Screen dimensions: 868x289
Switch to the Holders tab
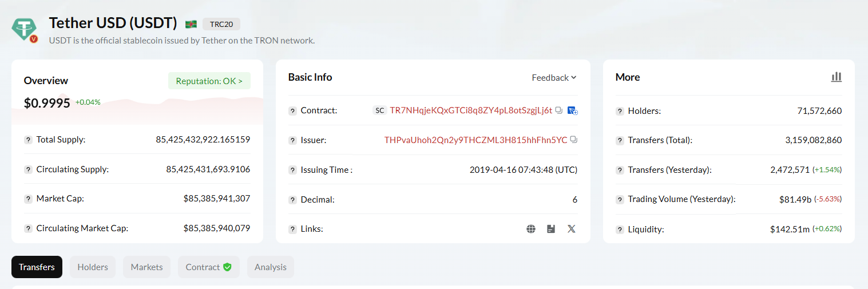click(x=93, y=267)
